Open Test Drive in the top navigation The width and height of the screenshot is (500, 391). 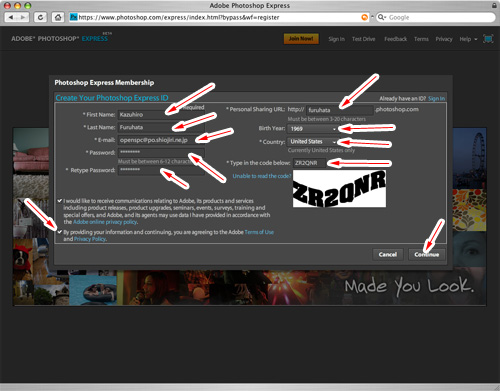tap(363, 39)
